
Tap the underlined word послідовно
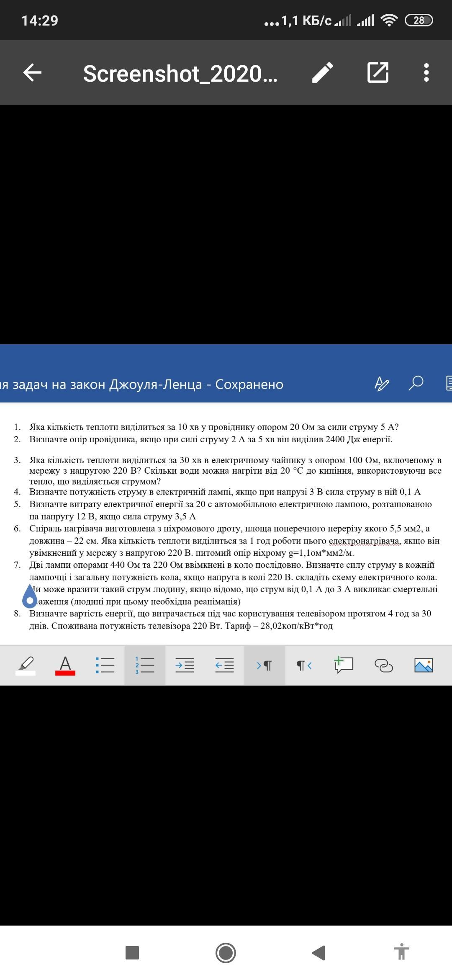click(278, 565)
